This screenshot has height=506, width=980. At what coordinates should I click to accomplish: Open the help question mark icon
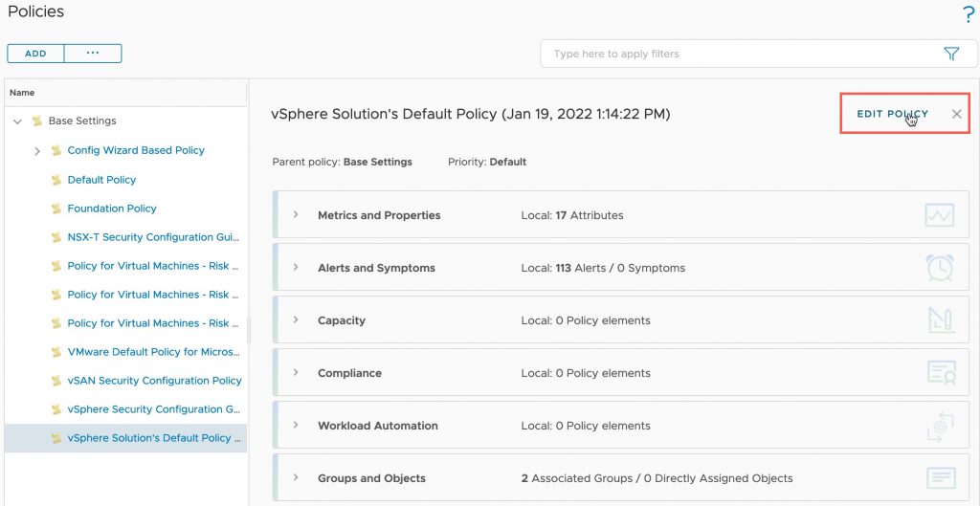coord(969,14)
